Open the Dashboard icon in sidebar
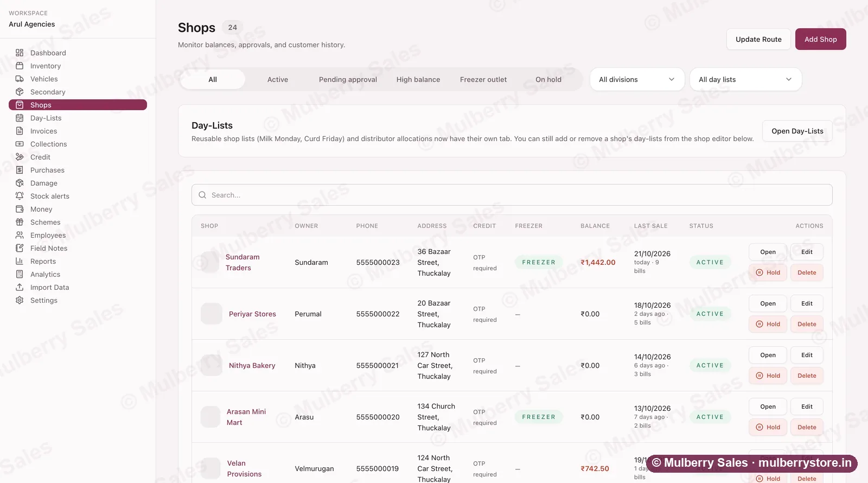Screen dimensions: 868x483 click(x=20, y=53)
